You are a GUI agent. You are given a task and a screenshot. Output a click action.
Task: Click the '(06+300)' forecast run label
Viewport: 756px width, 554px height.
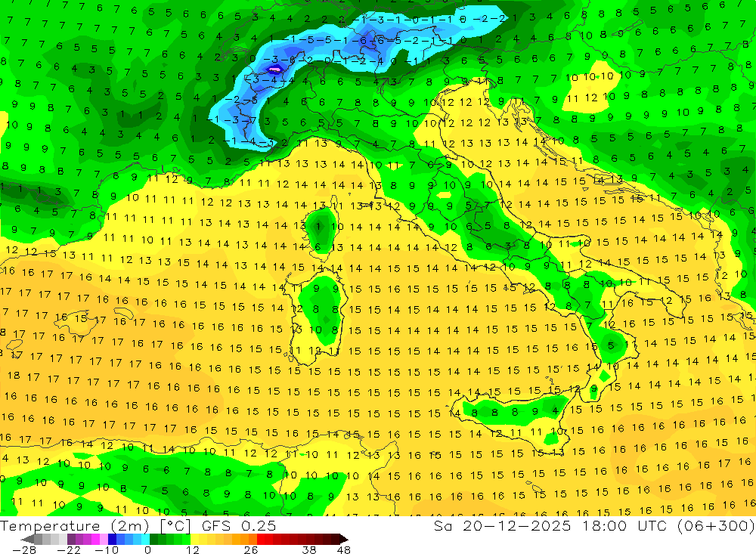coord(716,525)
